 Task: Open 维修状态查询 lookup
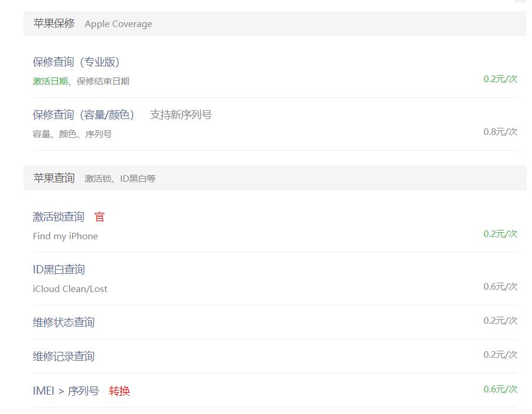tap(63, 323)
